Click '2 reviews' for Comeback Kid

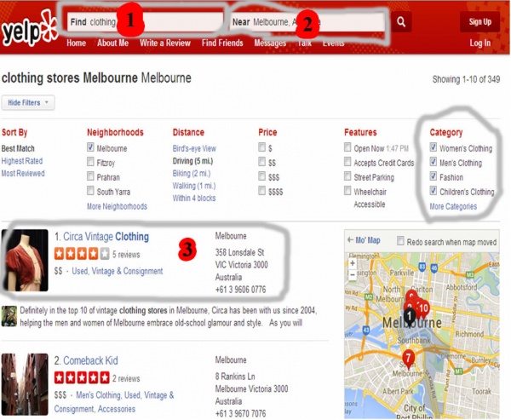pyautogui.click(x=126, y=378)
